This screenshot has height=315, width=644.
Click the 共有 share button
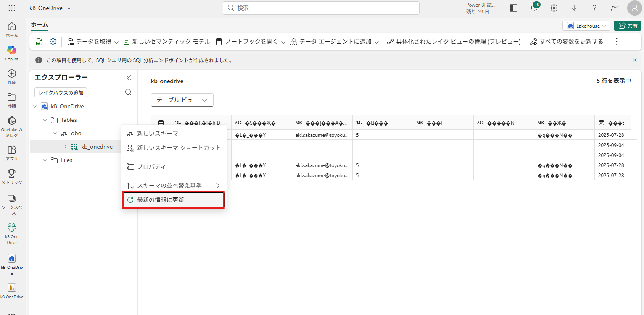coord(627,26)
